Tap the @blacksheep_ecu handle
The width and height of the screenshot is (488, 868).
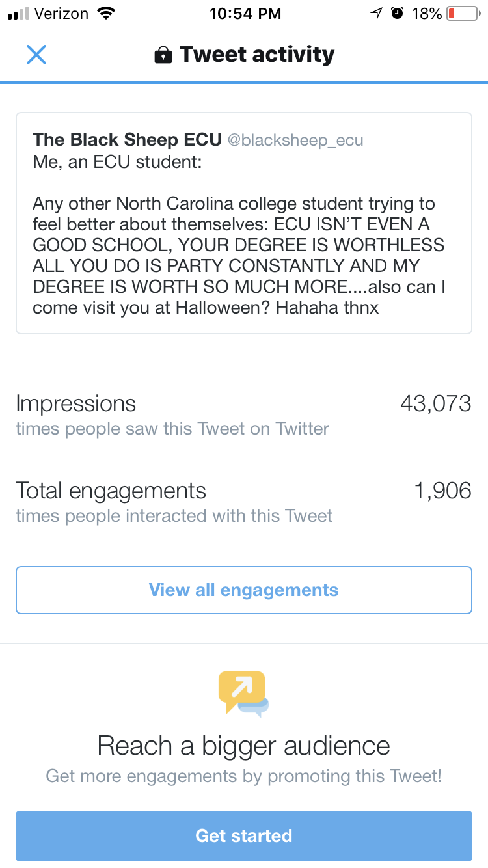[x=295, y=141]
